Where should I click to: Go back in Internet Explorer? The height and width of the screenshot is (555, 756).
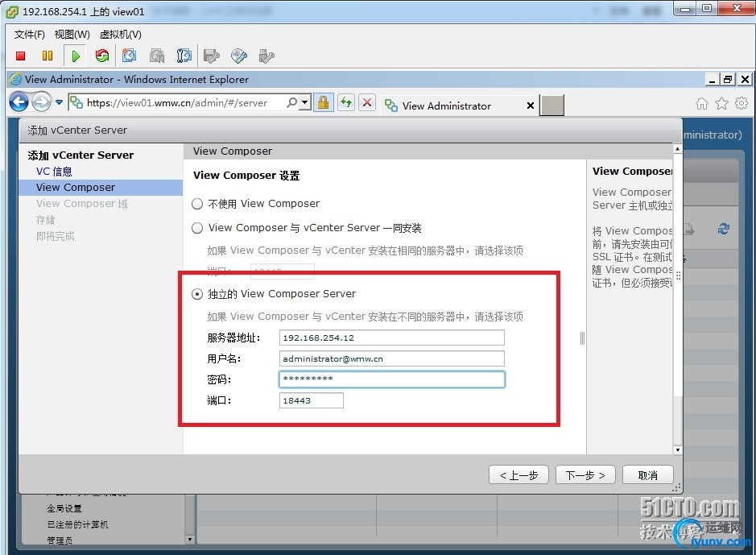point(19,102)
